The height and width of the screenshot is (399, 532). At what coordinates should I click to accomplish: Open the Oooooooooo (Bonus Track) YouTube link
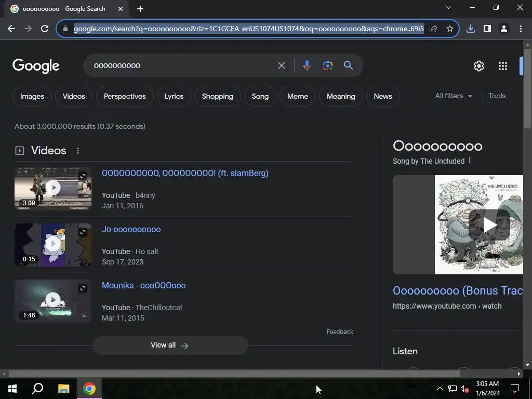click(458, 291)
